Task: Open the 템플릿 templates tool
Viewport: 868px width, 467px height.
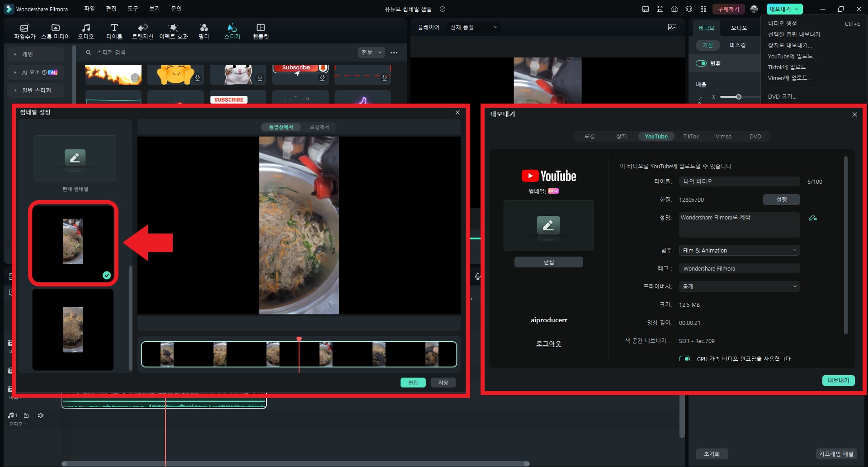Action: [261, 32]
